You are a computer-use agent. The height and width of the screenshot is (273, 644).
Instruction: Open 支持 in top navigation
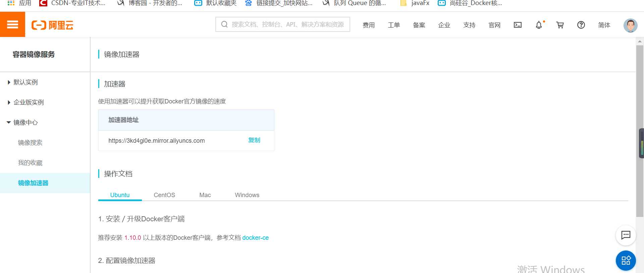coord(469,25)
